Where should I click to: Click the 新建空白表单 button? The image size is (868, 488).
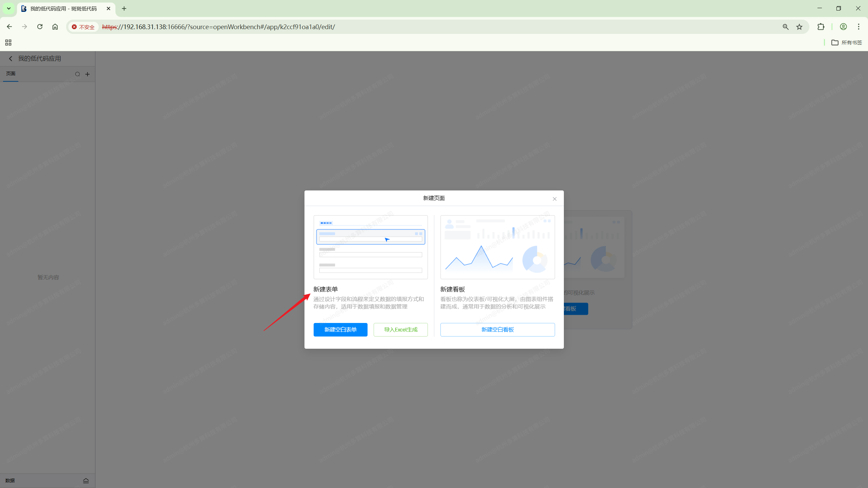pyautogui.click(x=340, y=329)
